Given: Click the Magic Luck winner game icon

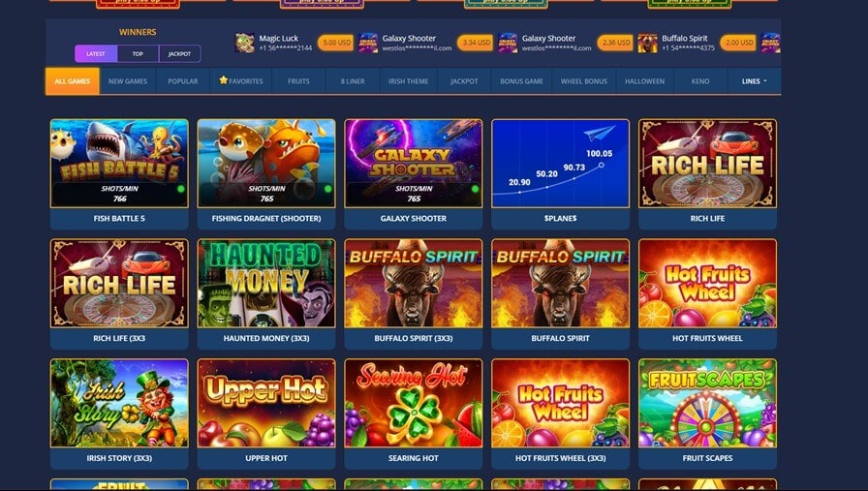Looking at the screenshot, I should (245, 43).
